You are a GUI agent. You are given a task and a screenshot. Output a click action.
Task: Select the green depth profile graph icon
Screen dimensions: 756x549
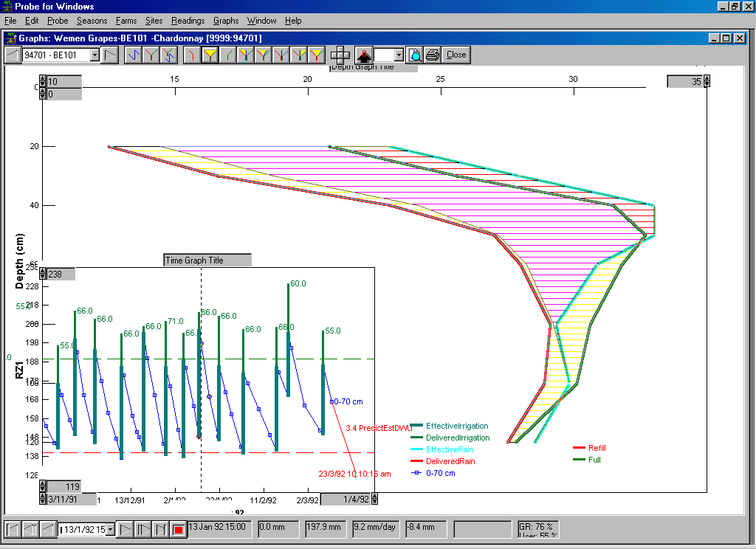(228, 55)
